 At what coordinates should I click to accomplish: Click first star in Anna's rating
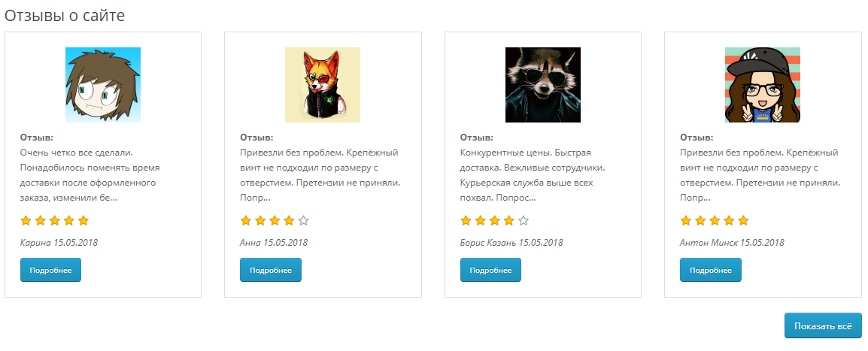click(x=246, y=220)
